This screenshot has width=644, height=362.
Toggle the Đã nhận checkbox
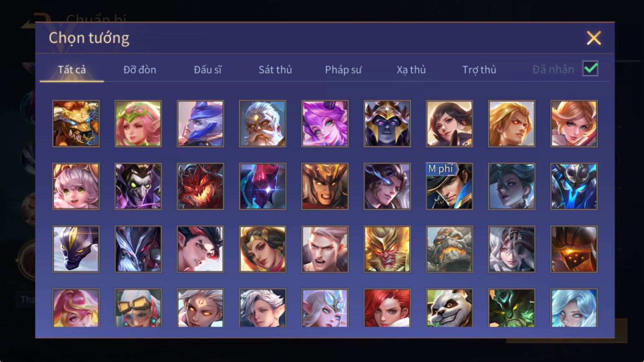click(590, 68)
